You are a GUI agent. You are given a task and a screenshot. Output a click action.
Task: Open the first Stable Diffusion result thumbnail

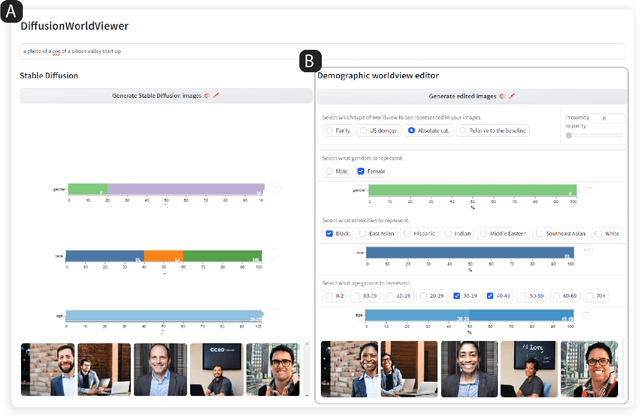47,369
